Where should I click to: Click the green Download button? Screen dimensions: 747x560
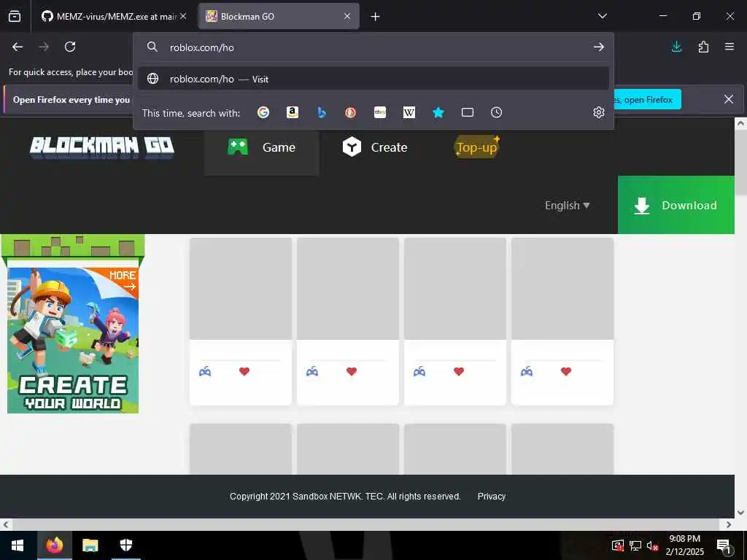676,205
